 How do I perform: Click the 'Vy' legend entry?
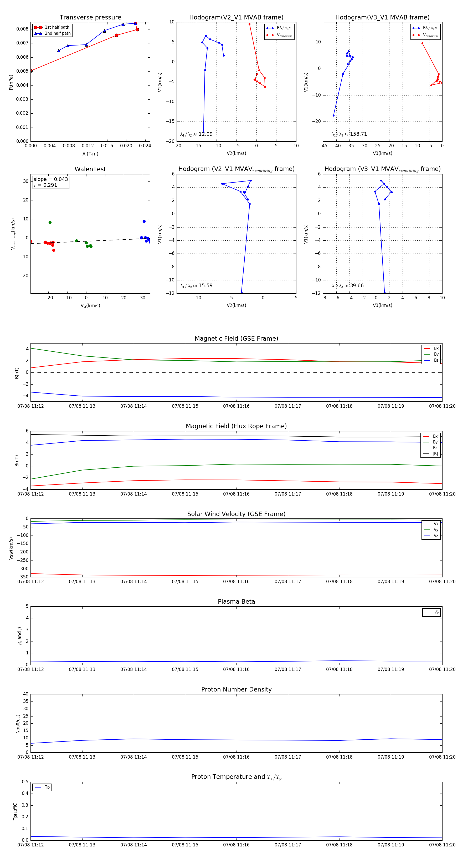[431, 530]
